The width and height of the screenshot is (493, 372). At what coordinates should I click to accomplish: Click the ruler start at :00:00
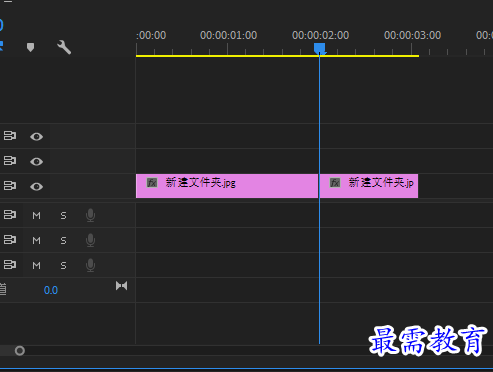pos(151,35)
